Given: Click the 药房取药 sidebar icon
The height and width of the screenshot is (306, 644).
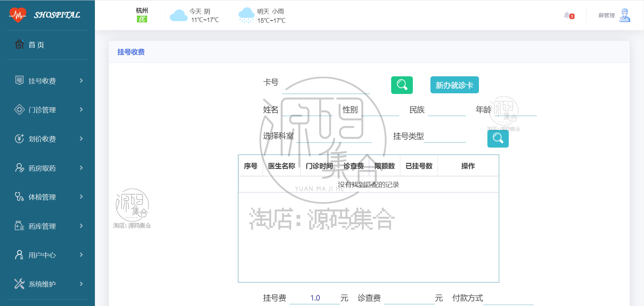Looking at the screenshot, I should (19, 168).
